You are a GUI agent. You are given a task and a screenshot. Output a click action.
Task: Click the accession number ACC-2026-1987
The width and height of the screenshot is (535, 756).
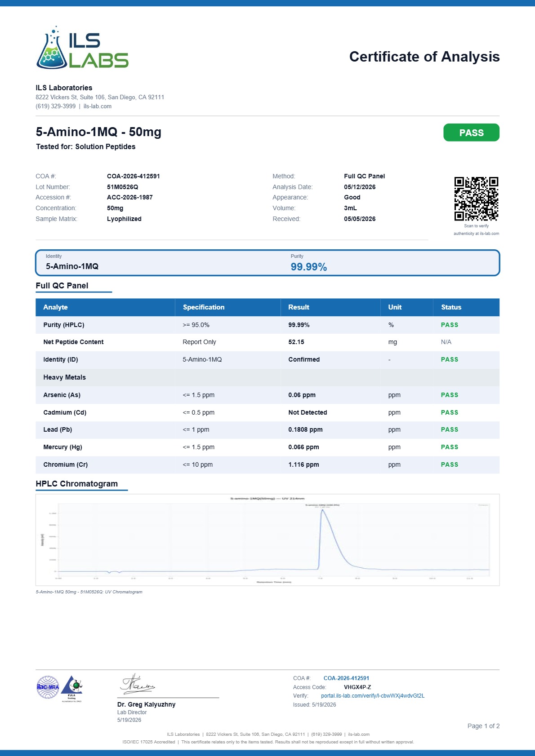pyautogui.click(x=130, y=197)
